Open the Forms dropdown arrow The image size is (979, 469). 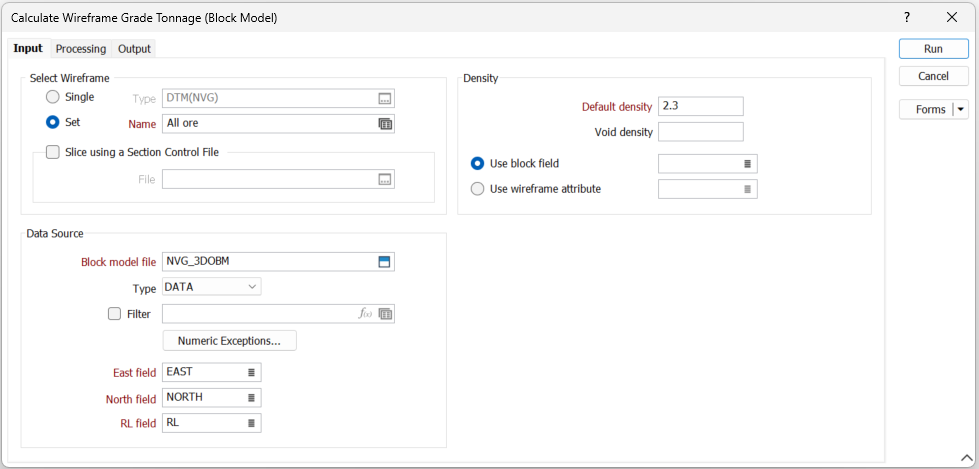tap(961, 110)
